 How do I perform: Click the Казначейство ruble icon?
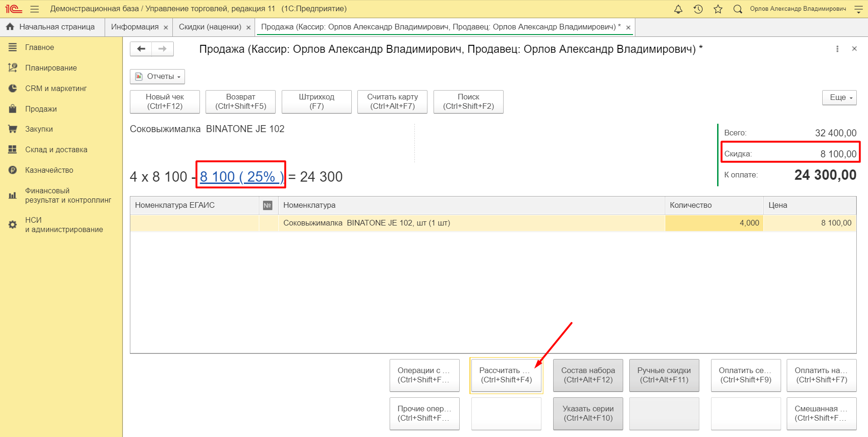(13, 170)
